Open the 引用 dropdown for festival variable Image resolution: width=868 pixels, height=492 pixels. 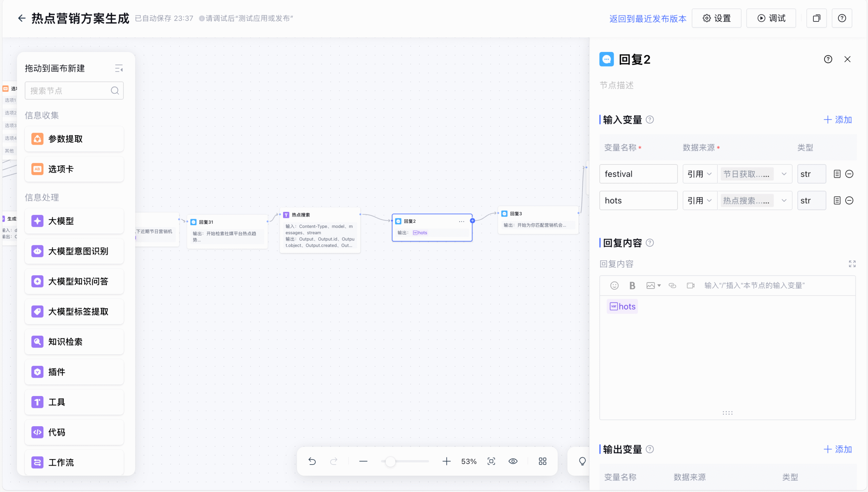(x=699, y=174)
